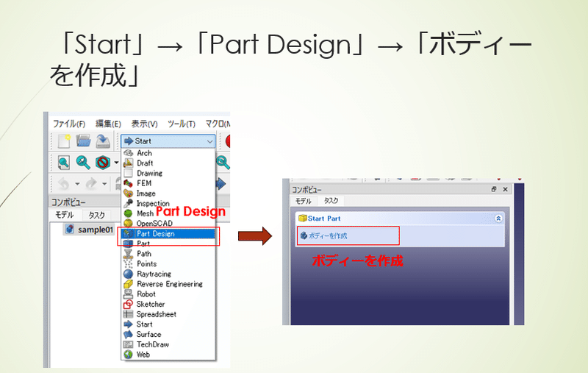588x373 pixels.
Task: Switch to モデル tab in right combo view
Action: (304, 201)
